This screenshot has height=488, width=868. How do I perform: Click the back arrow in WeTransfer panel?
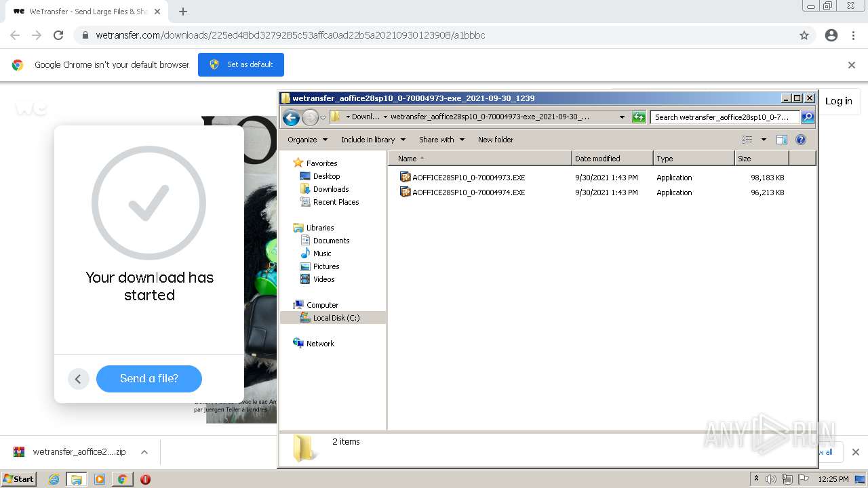(79, 379)
